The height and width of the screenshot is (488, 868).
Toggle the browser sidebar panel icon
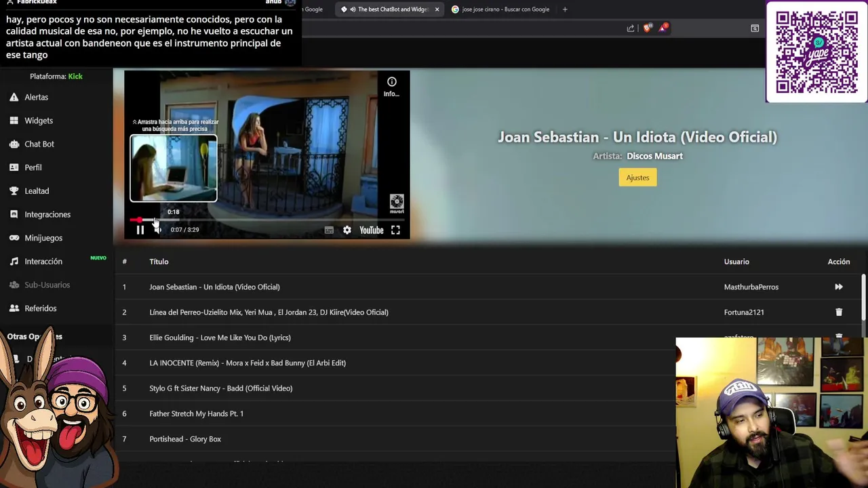coord(755,28)
